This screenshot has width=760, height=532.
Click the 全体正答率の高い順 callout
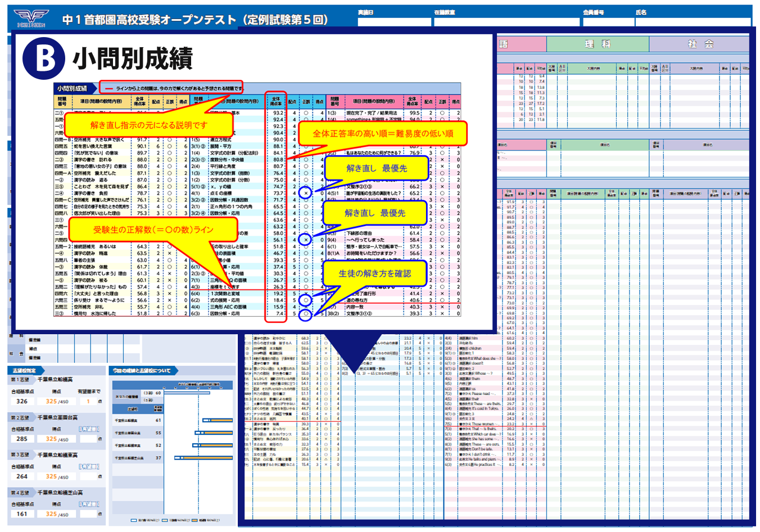[382, 134]
